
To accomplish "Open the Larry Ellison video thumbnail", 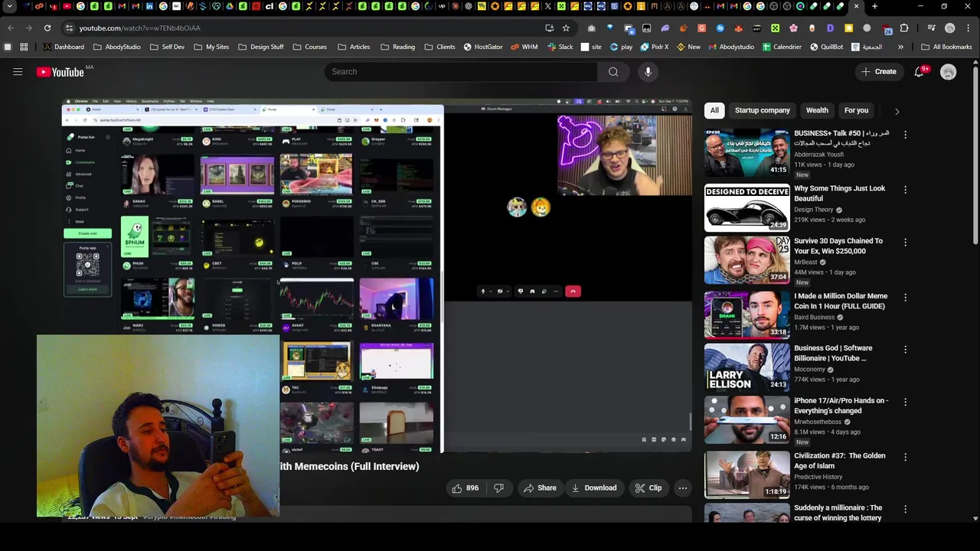I will (746, 367).
